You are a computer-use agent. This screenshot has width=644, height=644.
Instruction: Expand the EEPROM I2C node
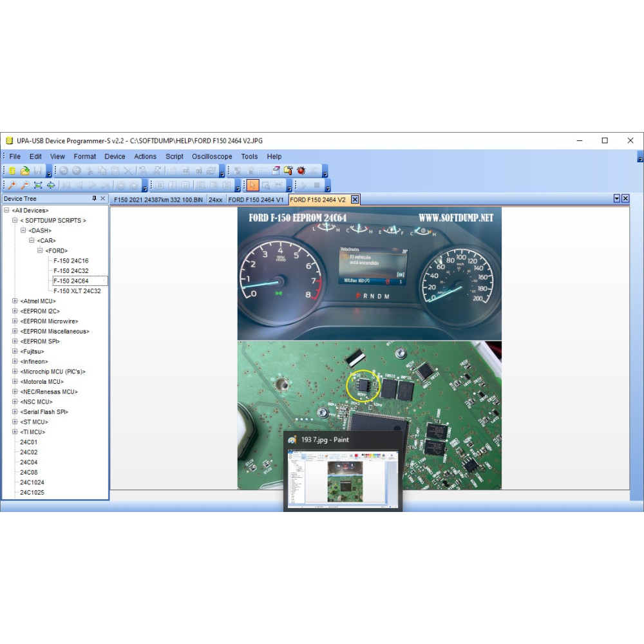[15, 311]
